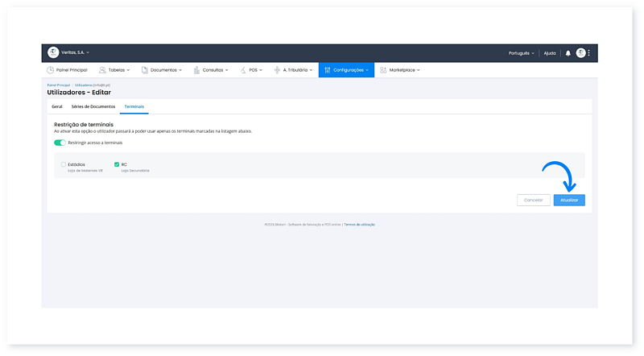Switch to the Geral tab

point(57,106)
